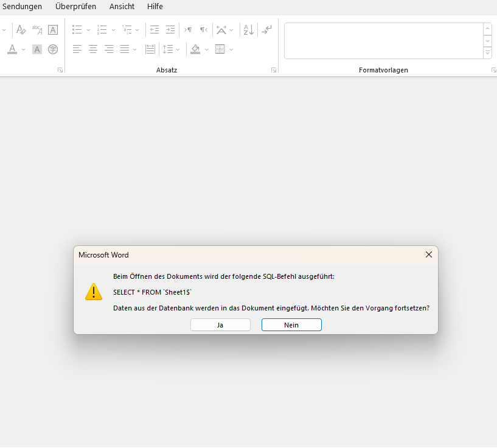
Task: Justify the paragraph text
Action: (125, 49)
